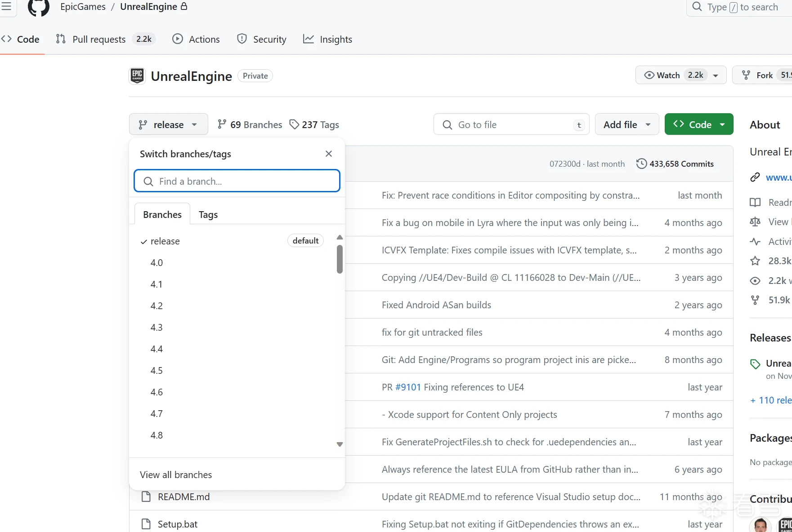Go to GitHub home via Octocat logo
This screenshot has width=792, height=532.
coord(39,7)
